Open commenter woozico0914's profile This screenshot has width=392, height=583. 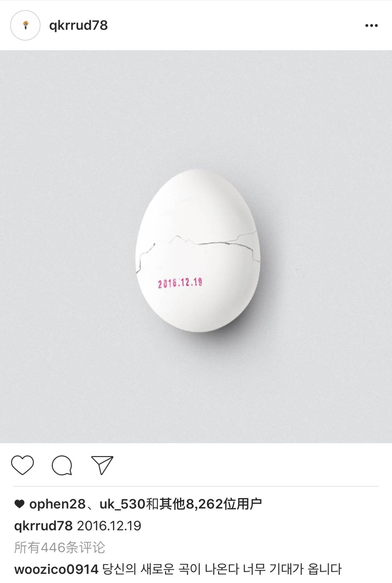(56, 569)
